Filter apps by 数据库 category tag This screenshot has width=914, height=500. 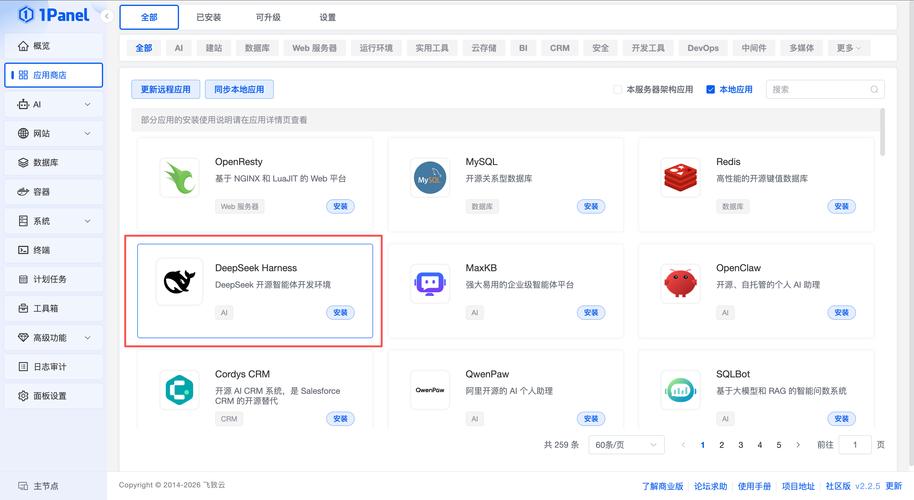tap(257, 48)
